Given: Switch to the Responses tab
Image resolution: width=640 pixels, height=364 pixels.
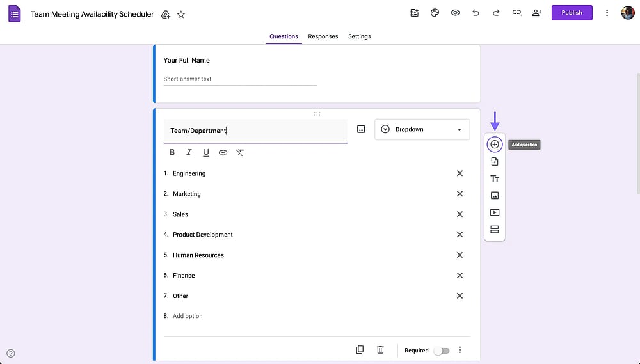Looking at the screenshot, I should 323,36.
